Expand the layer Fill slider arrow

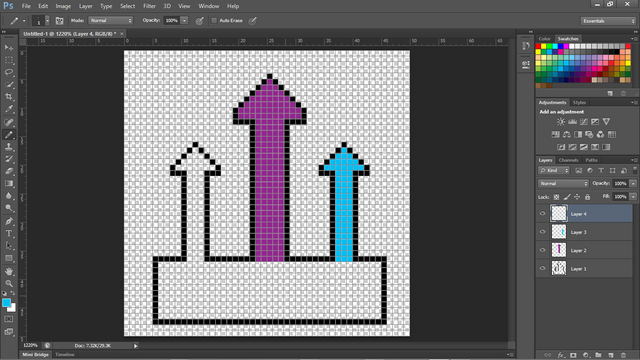pos(633,197)
